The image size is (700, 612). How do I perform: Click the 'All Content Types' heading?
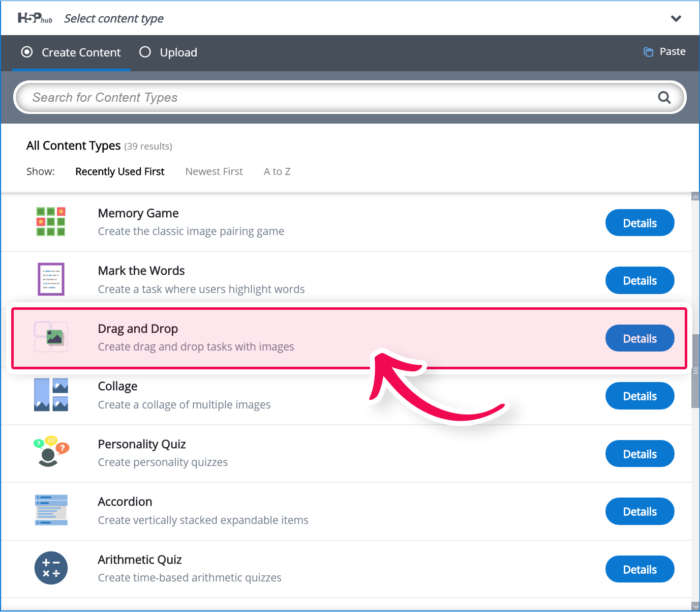click(74, 145)
